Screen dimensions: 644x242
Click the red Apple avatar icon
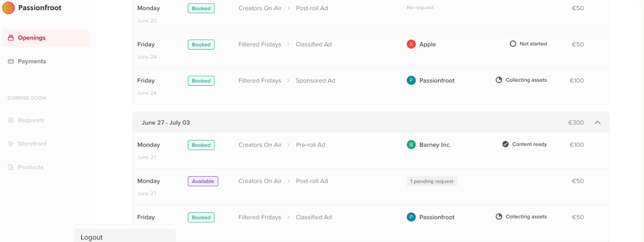[x=411, y=44]
